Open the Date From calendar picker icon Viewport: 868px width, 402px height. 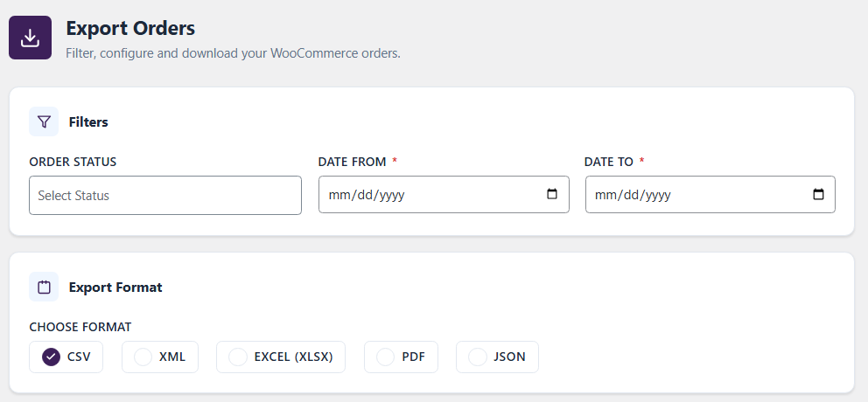click(x=552, y=194)
